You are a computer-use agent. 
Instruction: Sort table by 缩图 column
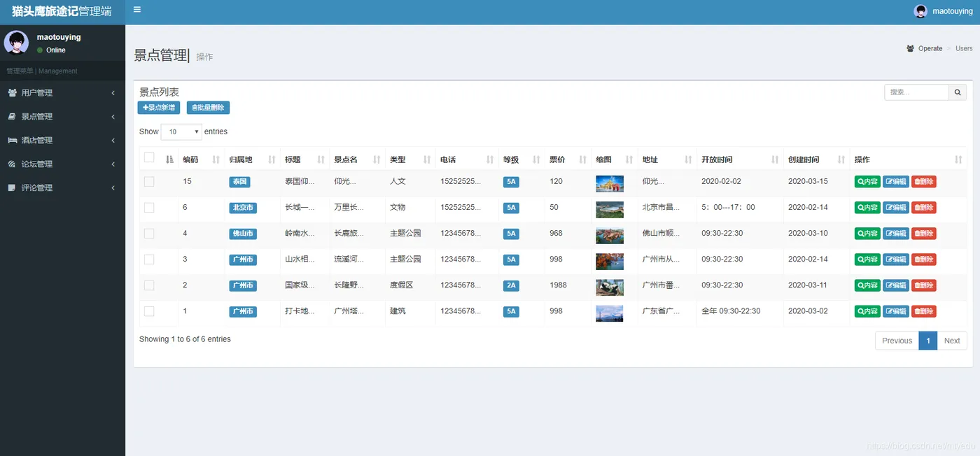(x=614, y=159)
